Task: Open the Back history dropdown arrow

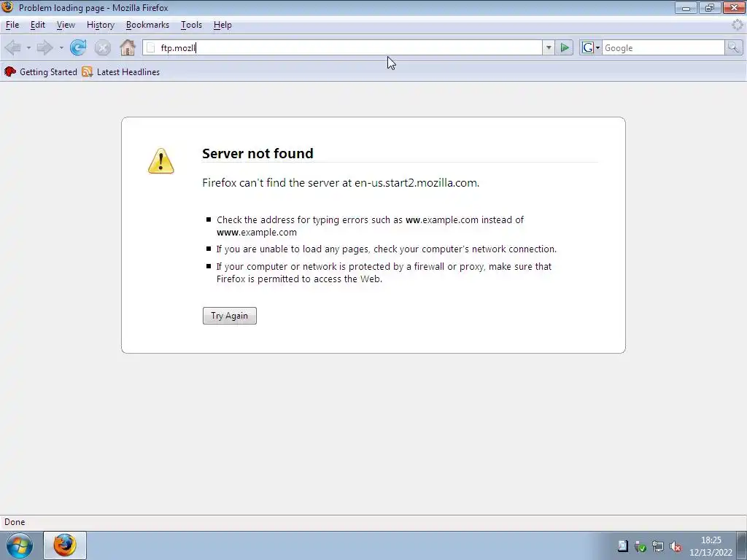Action: tap(28, 47)
